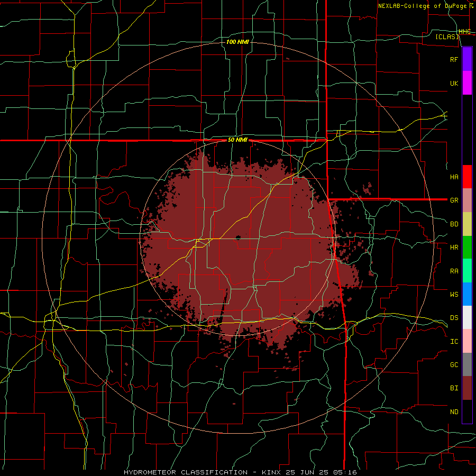Click the "BD" legend label
This screenshot has width=476, height=476.
tap(454, 224)
